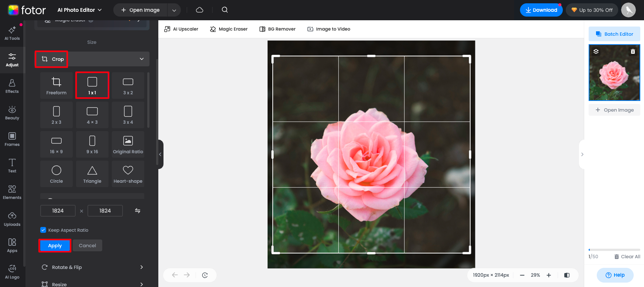Click the Cancel button
Image resolution: width=644 pixels, height=287 pixels.
[x=87, y=245]
